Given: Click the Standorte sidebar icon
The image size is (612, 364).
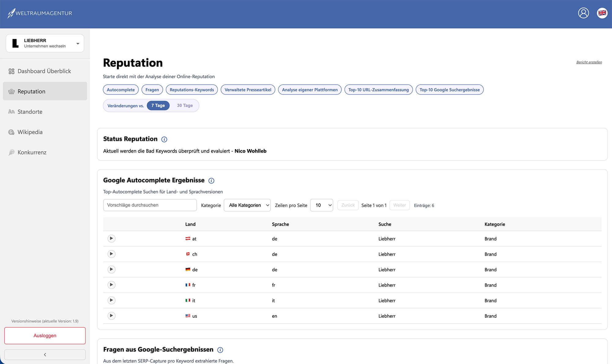Looking at the screenshot, I should [11, 112].
